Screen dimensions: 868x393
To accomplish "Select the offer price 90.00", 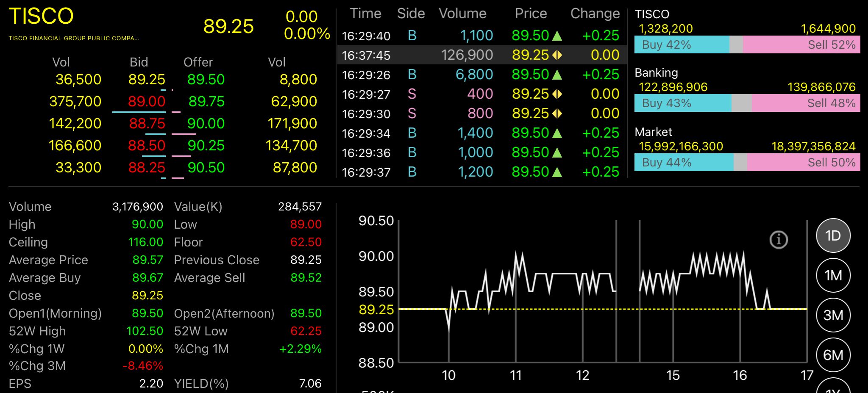I will (x=206, y=123).
